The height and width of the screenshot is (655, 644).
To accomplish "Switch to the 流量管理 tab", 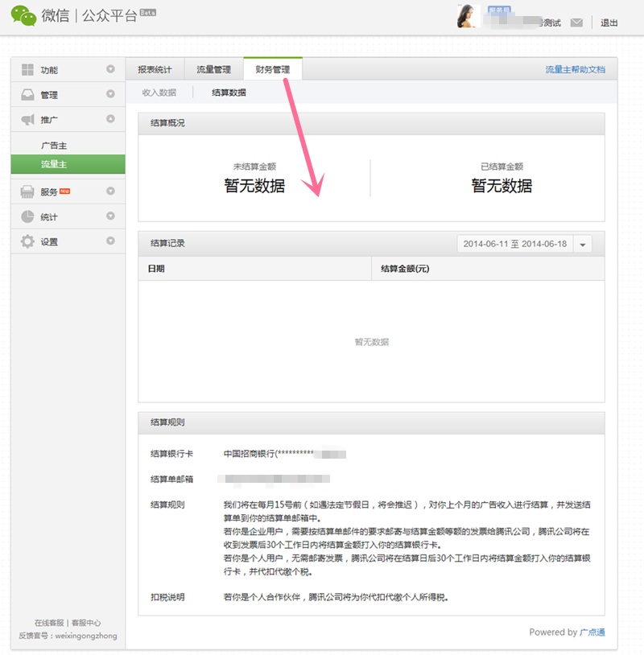I will 214,70.
